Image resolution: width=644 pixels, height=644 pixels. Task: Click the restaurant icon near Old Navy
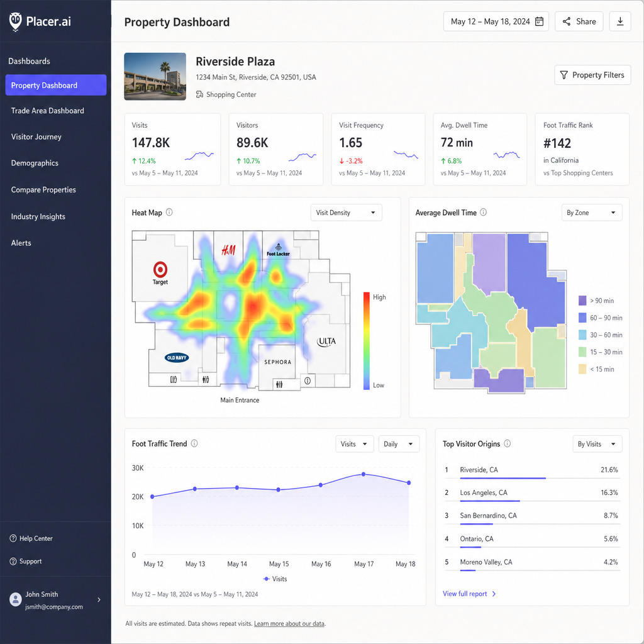click(174, 379)
